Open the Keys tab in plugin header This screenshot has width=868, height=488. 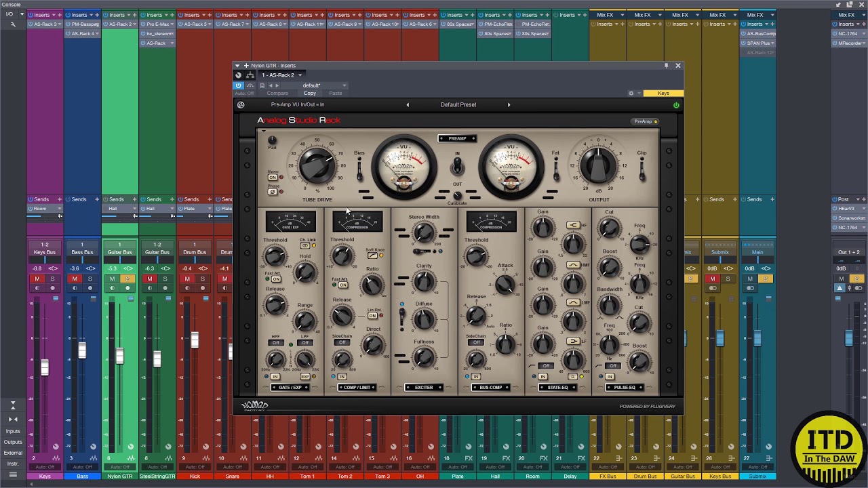pos(663,94)
